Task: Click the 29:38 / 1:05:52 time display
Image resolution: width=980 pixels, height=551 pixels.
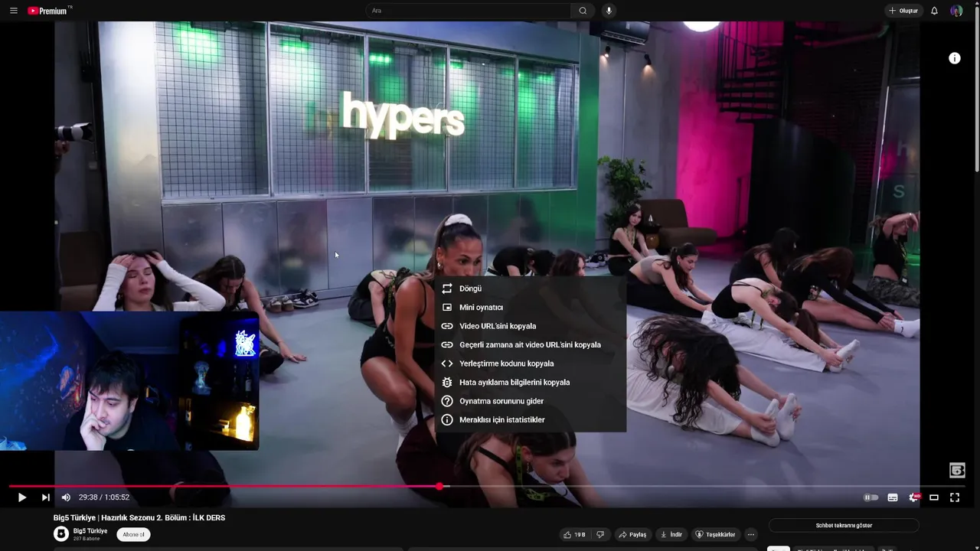Action: 104,497
